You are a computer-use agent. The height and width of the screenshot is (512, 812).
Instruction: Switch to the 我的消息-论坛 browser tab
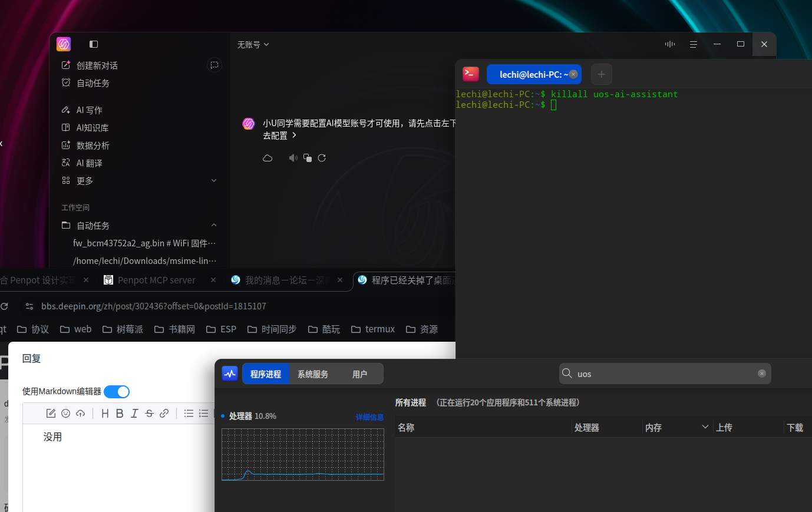click(x=286, y=280)
